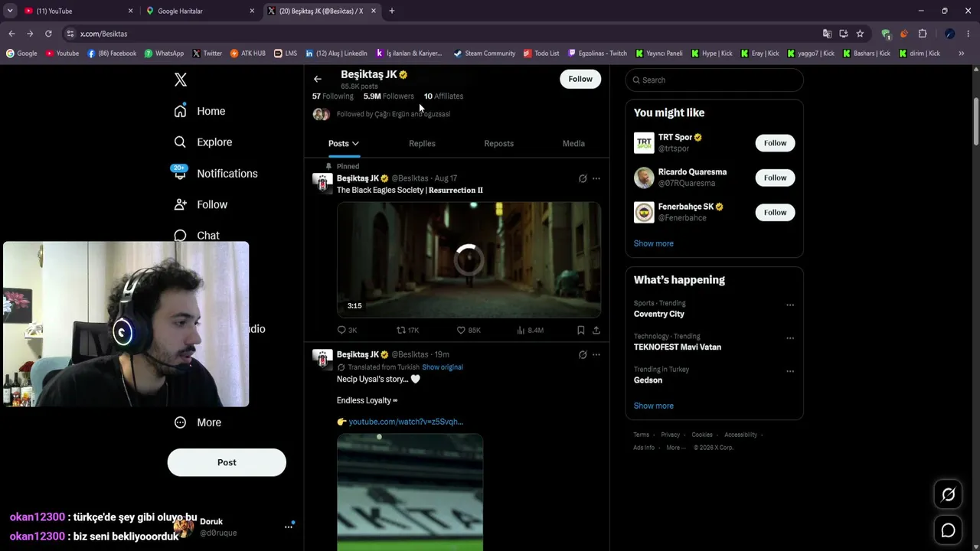Click the browser address bar
This screenshot has width=980, height=551.
tap(444, 34)
